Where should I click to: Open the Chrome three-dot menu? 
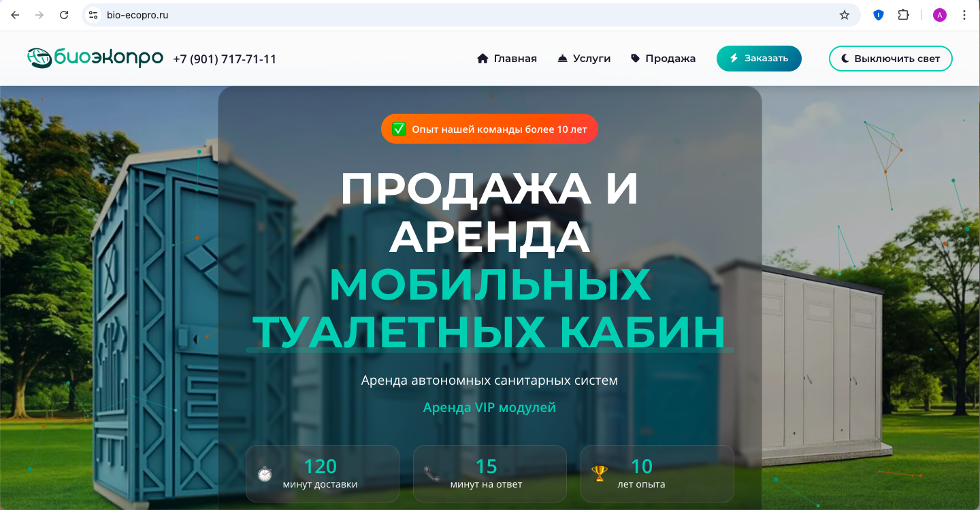point(965,14)
